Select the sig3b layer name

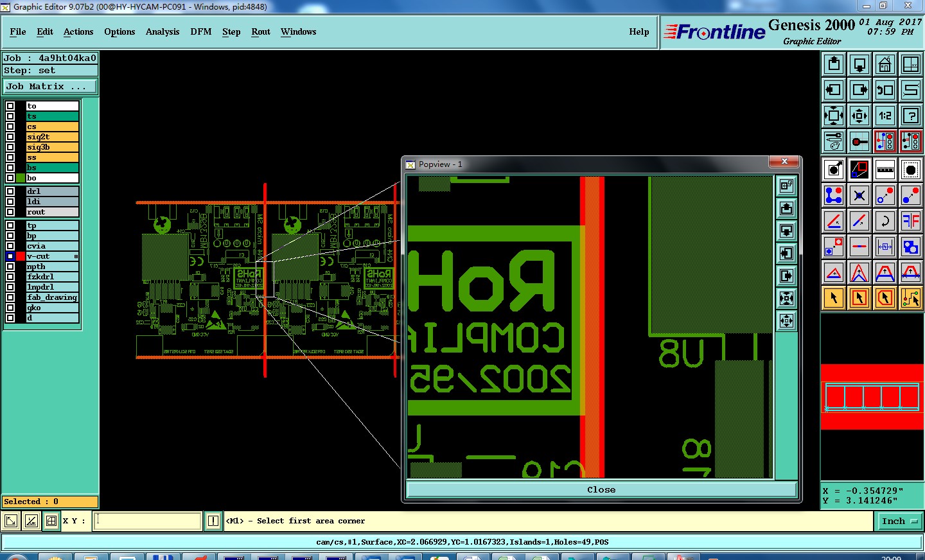pos(53,147)
